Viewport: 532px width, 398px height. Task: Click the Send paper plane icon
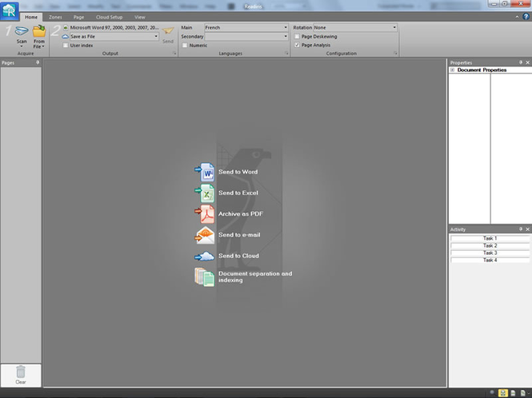click(x=168, y=31)
